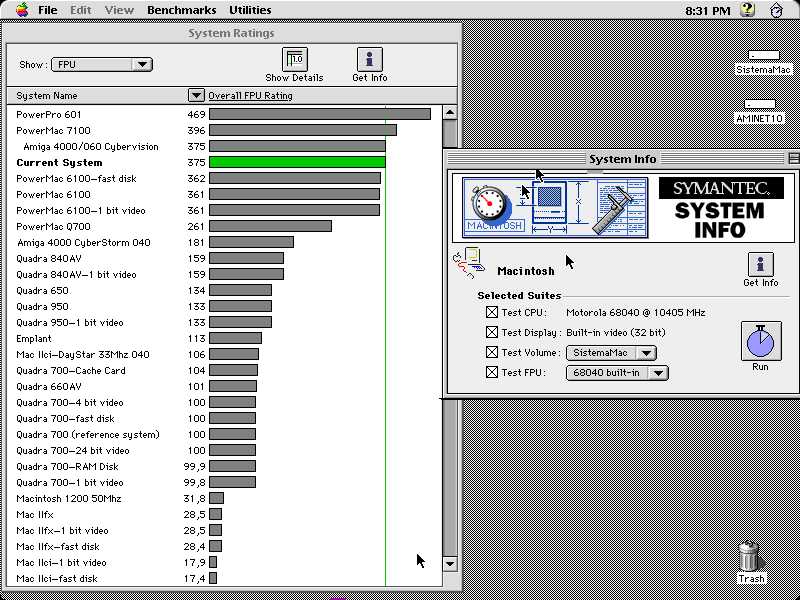Click Get Info in System Ratings toolbar

coord(369,60)
